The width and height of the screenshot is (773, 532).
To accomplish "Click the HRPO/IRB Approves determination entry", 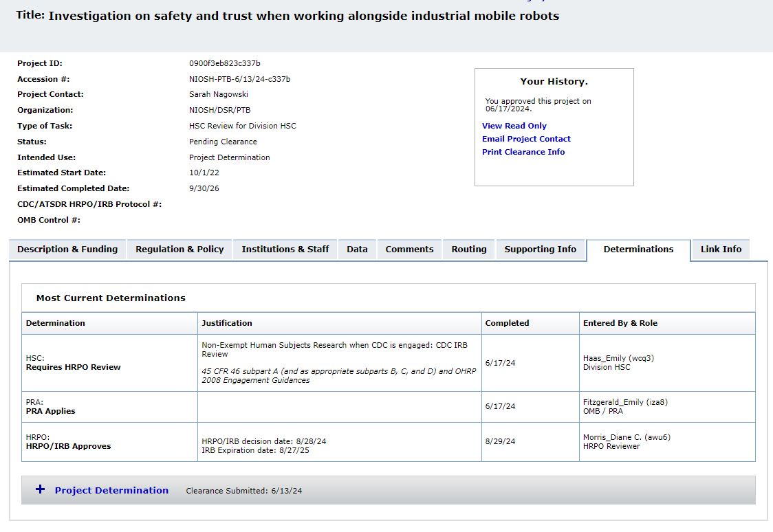I will click(x=69, y=446).
